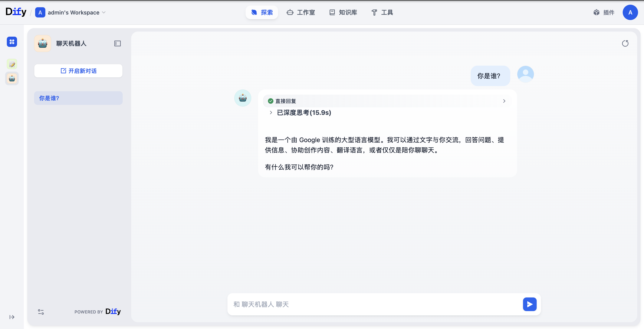Expand the 已深度思考(15.9s) thinking section
The width and height of the screenshot is (644, 329).
pos(300,113)
